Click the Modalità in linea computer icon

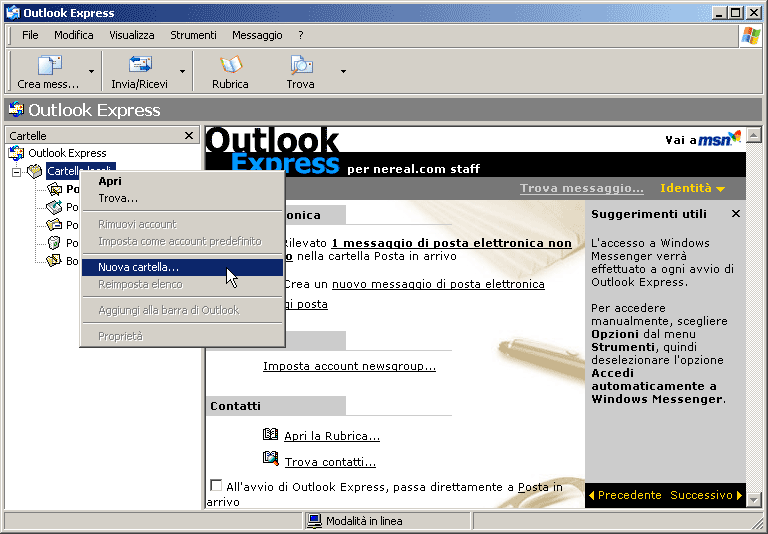coord(314,521)
